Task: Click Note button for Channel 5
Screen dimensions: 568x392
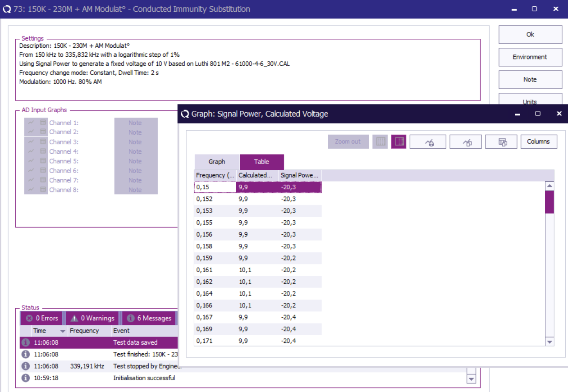Action: pyautogui.click(x=136, y=161)
